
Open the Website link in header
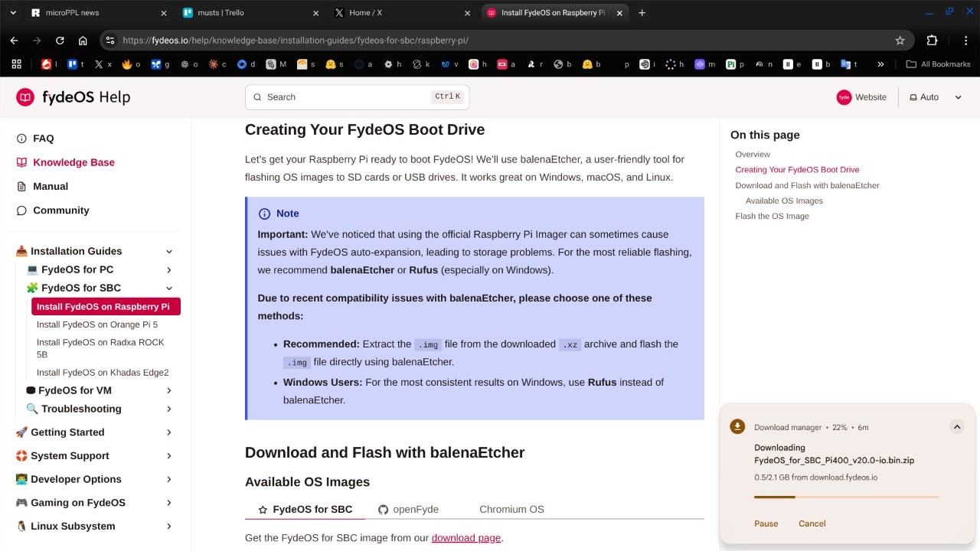click(x=861, y=97)
